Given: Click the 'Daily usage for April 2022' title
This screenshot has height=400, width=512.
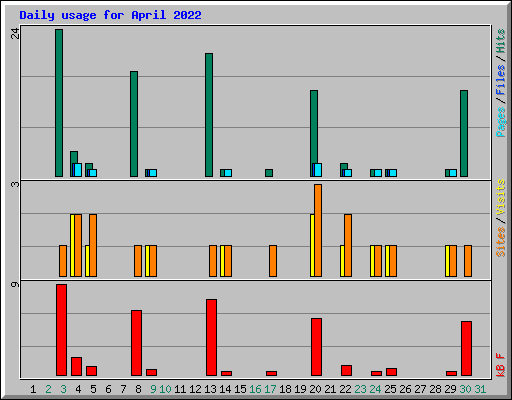Looking at the screenshot, I should coord(110,15).
